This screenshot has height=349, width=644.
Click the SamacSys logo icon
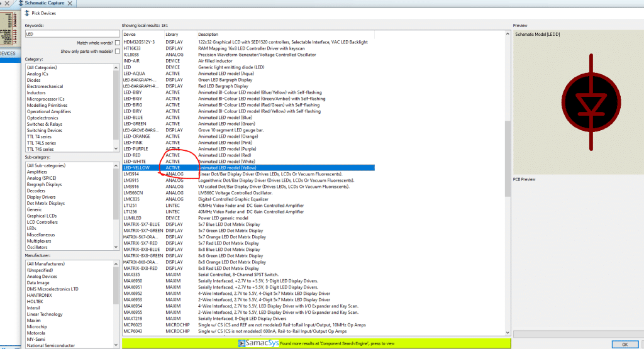tap(242, 343)
